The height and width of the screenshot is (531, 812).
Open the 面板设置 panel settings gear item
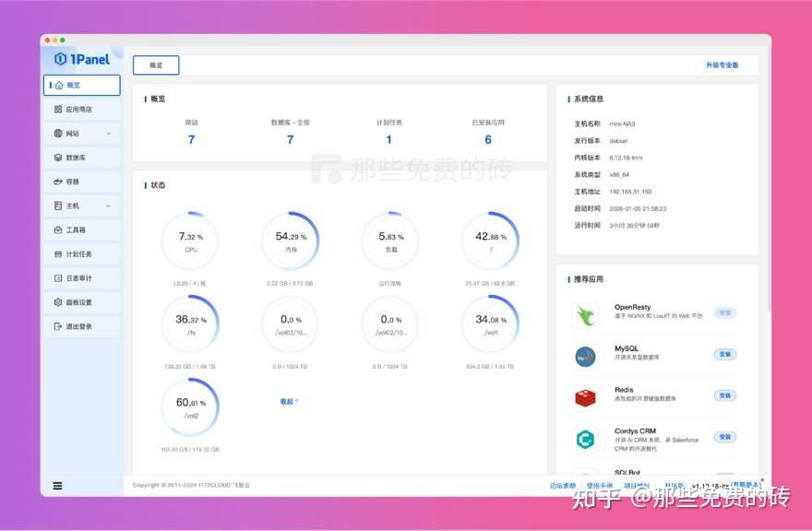tap(82, 302)
